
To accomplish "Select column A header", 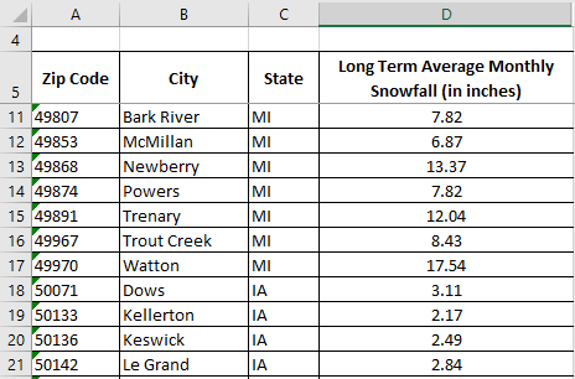I will pyautogui.click(x=76, y=14).
